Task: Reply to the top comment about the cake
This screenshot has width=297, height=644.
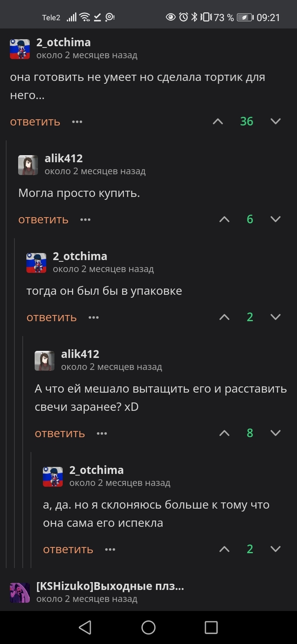Action: tap(35, 122)
